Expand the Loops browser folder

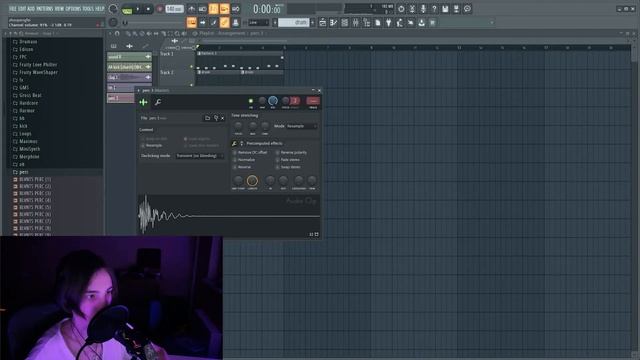(25, 134)
